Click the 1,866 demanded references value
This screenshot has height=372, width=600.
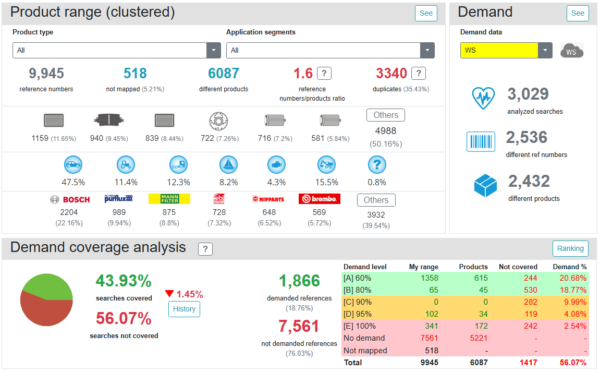(x=299, y=281)
